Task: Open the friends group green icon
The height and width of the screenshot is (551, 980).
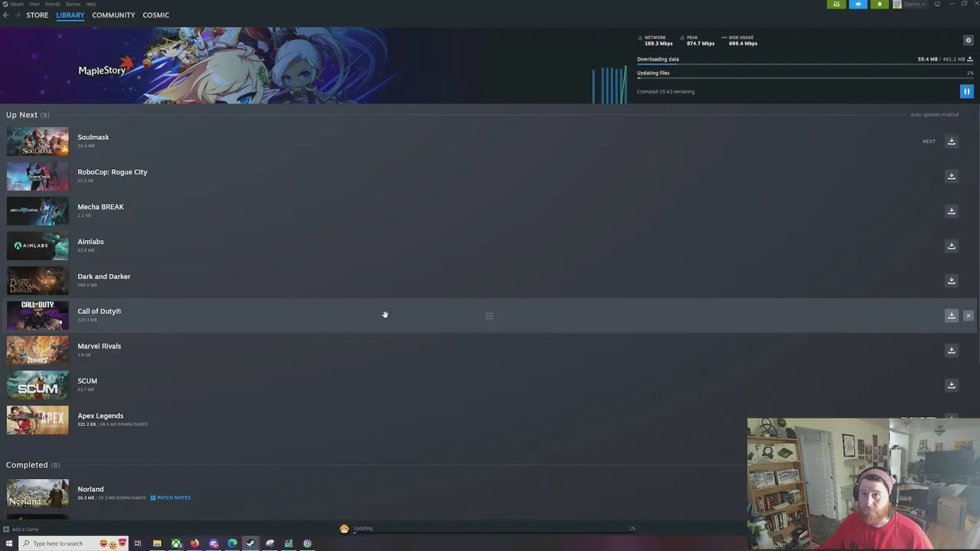Action: (836, 4)
